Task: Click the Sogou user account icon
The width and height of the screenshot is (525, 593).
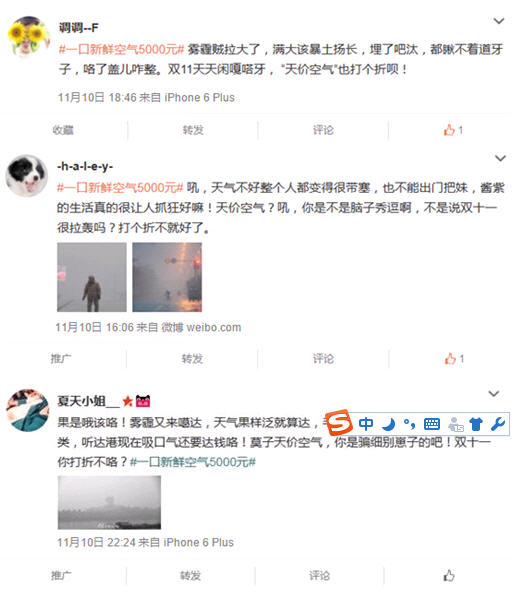Action: pos(456,424)
